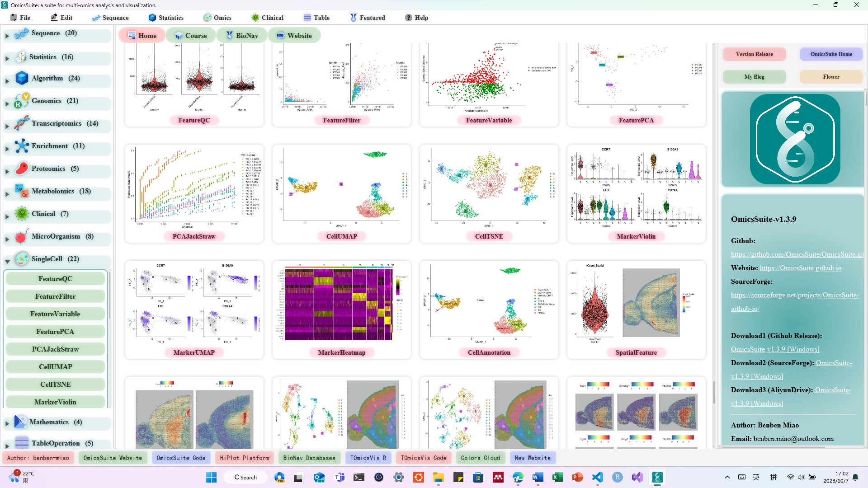This screenshot has width=868, height=488.
Task: Select the Proteomics category icon
Action: [x=21, y=169]
